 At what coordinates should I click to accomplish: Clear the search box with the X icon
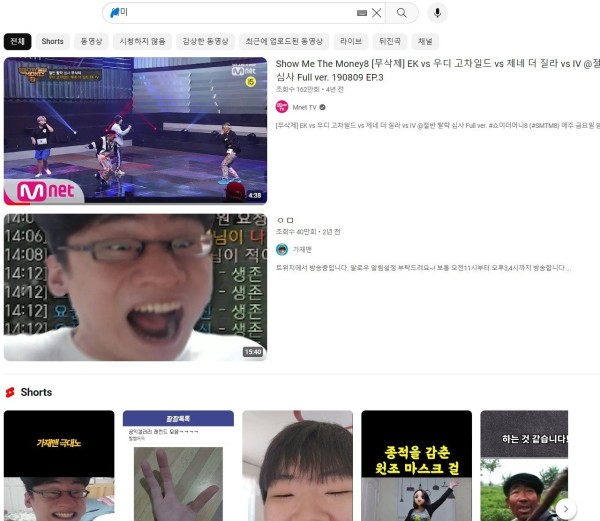click(377, 13)
